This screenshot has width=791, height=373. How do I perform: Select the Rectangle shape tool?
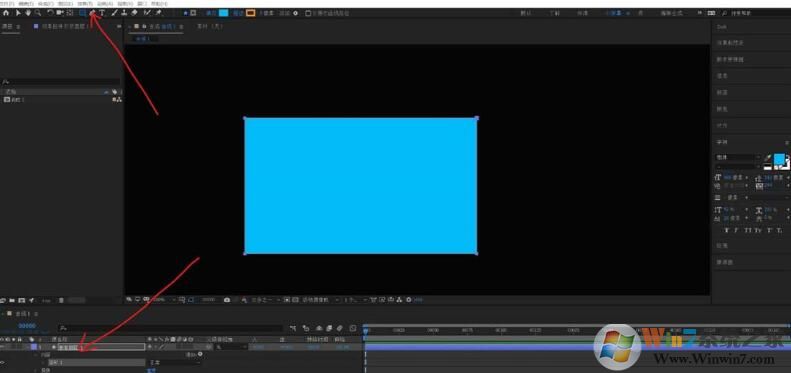[83, 13]
